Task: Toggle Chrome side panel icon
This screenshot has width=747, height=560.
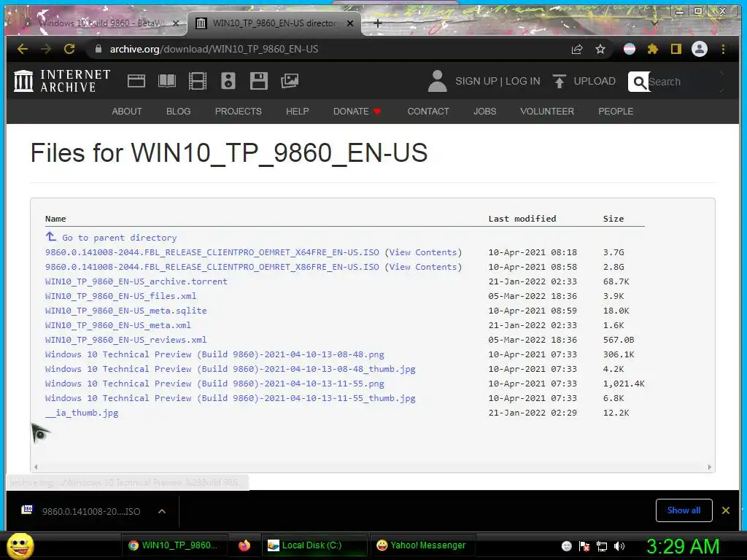Action: pyautogui.click(x=676, y=49)
